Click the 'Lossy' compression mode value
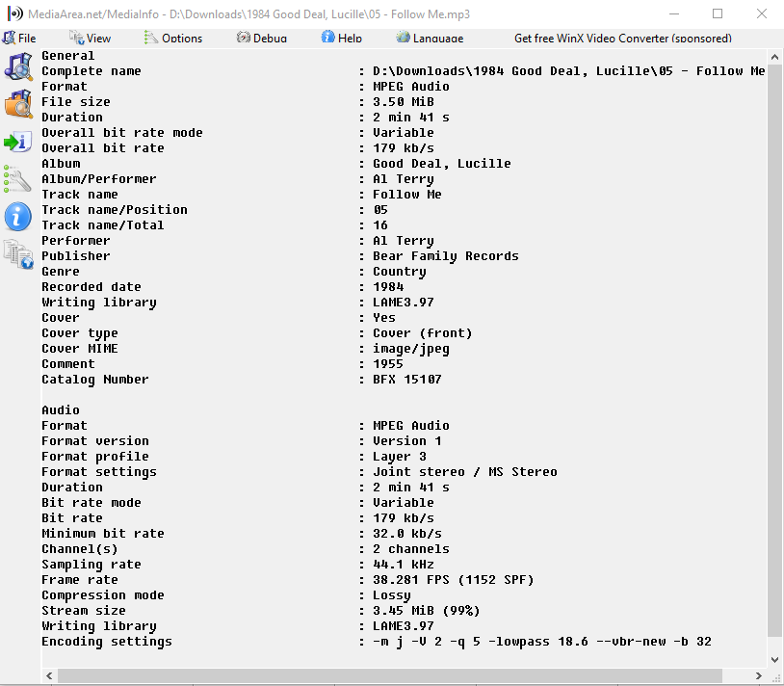This screenshot has height=686, width=784. tap(391, 595)
